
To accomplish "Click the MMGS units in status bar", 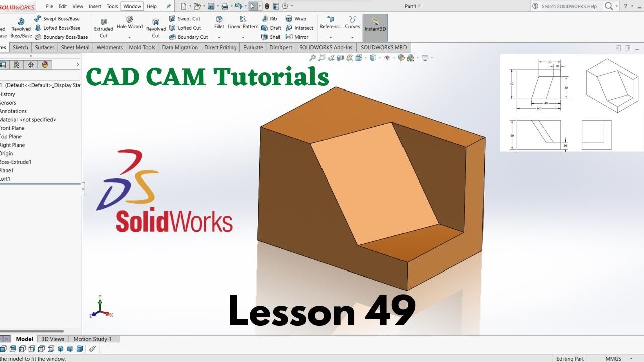I will pos(613,359).
